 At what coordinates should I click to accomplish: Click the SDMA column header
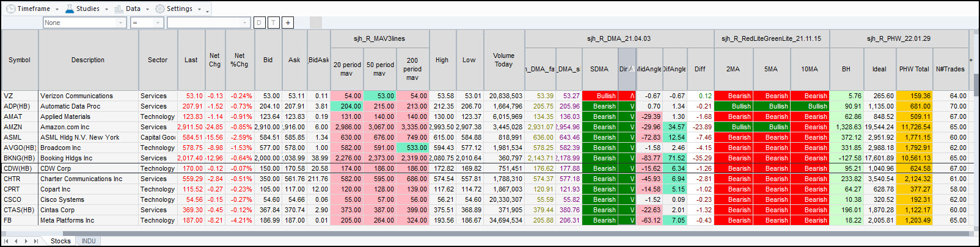(599, 69)
